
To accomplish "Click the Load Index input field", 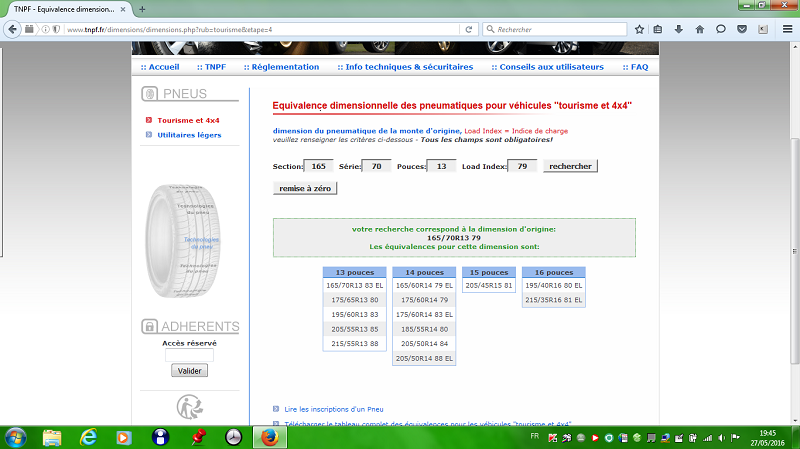I will pyautogui.click(x=521, y=166).
